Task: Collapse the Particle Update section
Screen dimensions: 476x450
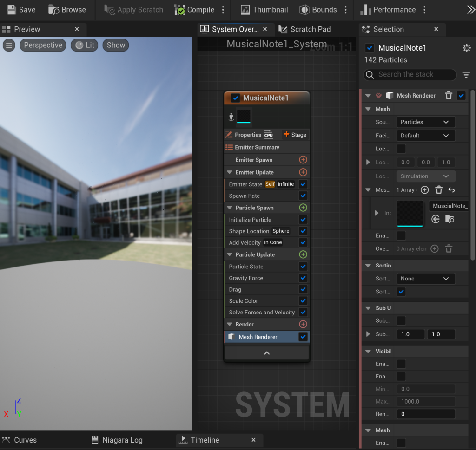Action: tap(230, 255)
